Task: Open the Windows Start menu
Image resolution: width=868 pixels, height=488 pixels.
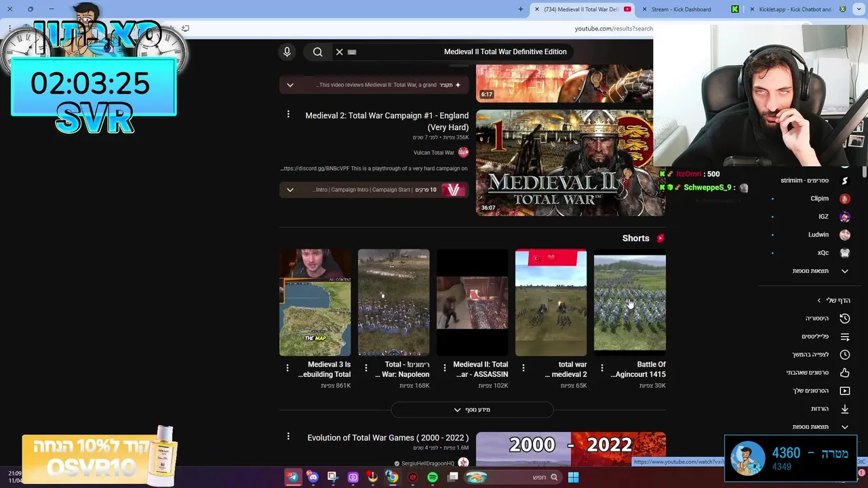Action: point(573,477)
